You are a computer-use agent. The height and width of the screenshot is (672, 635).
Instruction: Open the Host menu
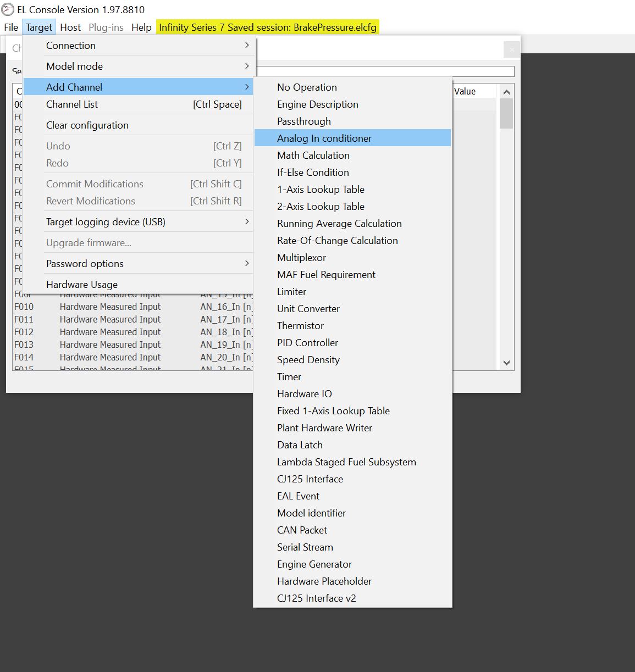tap(70, 27)
